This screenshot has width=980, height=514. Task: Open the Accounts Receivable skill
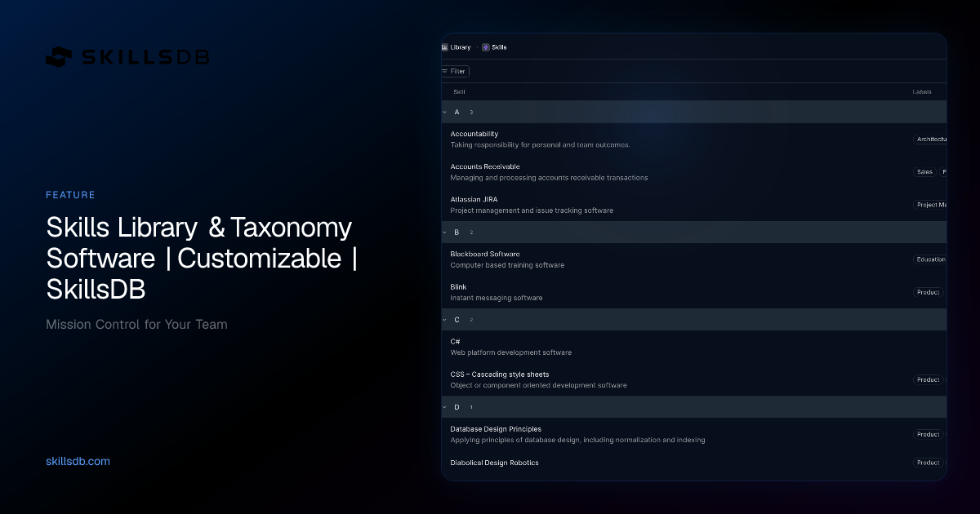pyautogui.click(x=485, y=166)
